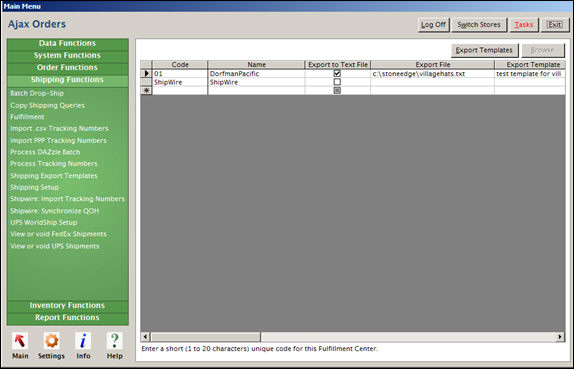Image resolution: width=574 pixels, height=369 pixels.
Task: Click the horizontal scrollbar left arrow
Action: [146, 336]
